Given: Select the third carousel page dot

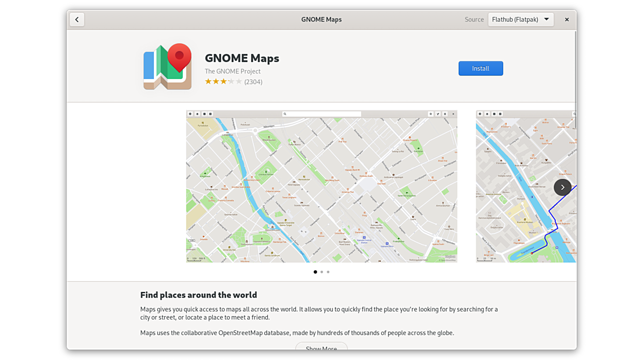Looking at the screenshot, I should point(328,272).
